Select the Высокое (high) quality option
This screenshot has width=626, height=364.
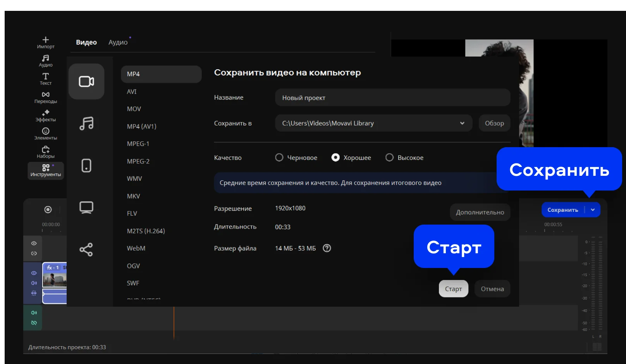pos(389,158)
